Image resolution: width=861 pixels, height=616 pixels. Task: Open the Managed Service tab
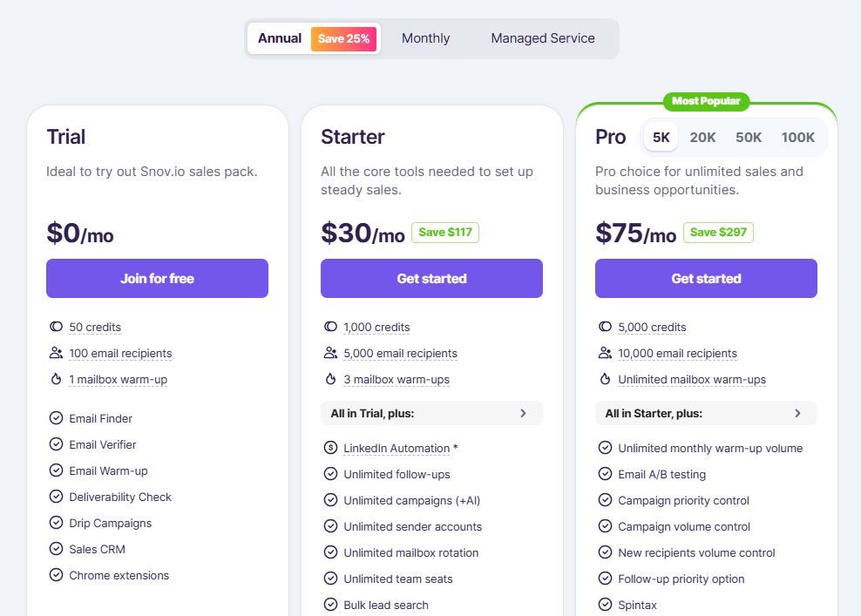(x=542, y=38)
